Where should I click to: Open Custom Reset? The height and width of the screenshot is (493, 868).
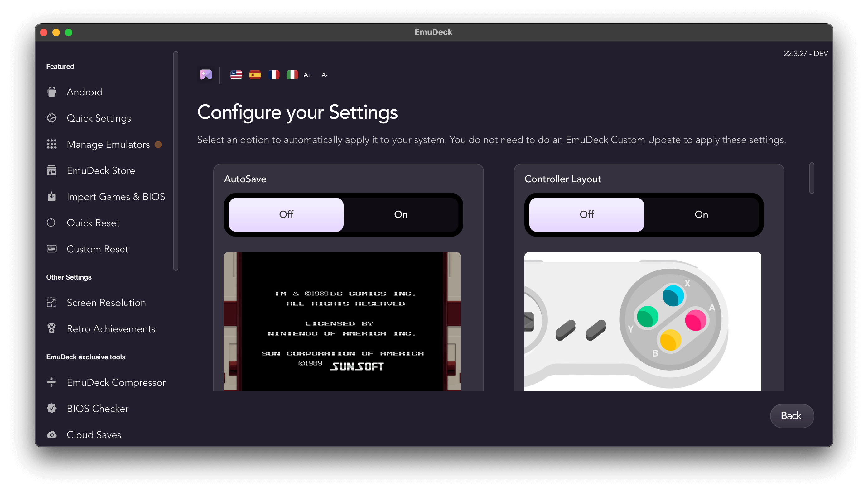[x=98, y=249]
